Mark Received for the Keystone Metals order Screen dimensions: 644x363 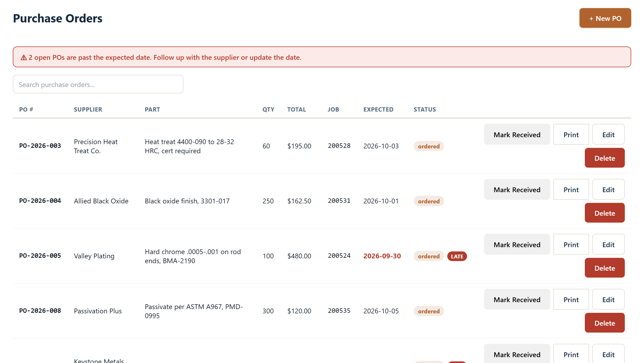click(517, 354)
